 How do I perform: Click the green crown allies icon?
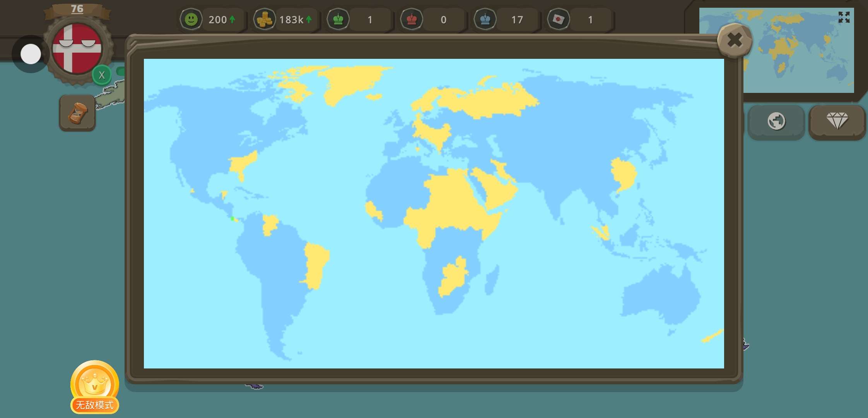click(338, 19)
